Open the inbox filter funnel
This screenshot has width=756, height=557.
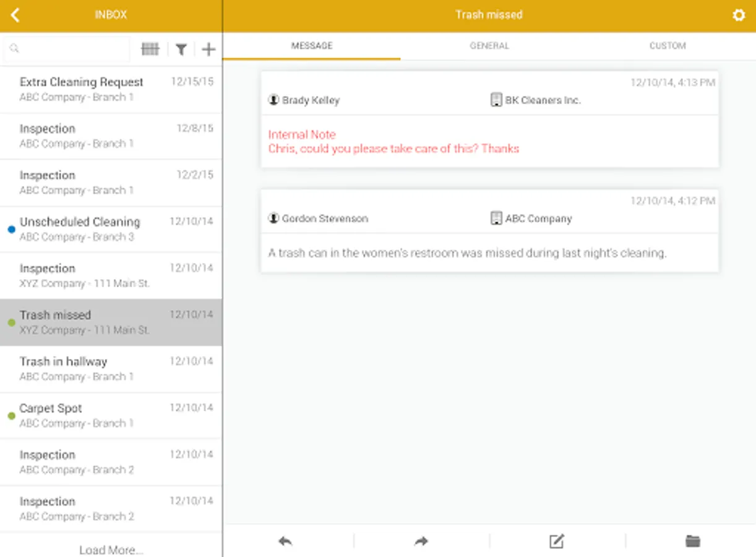181,50
